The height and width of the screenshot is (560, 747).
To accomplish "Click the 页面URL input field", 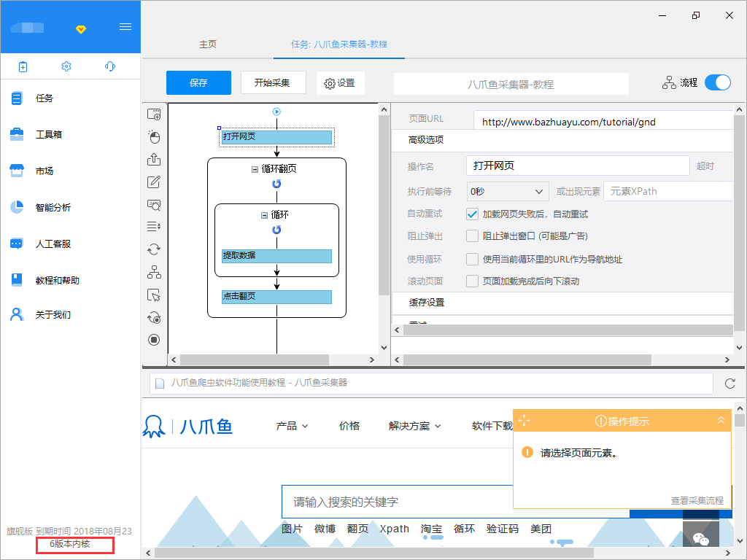I will [x=603, y=122].
